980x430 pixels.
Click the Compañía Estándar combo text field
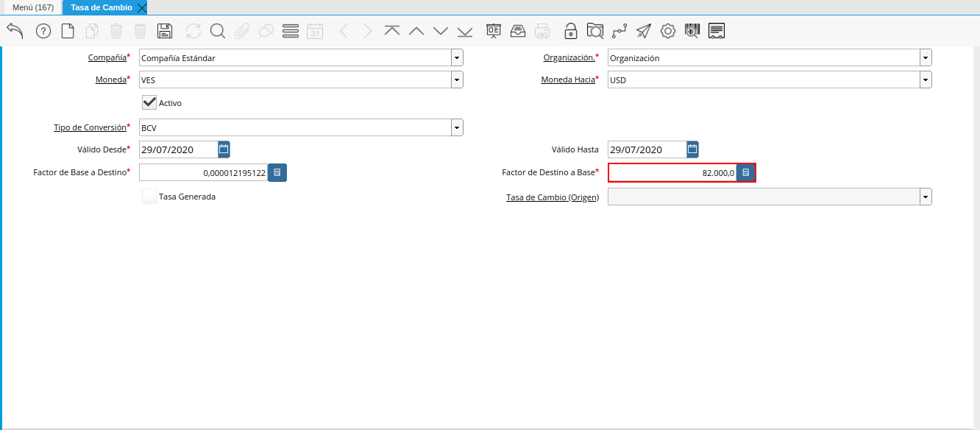pos(295,57)
